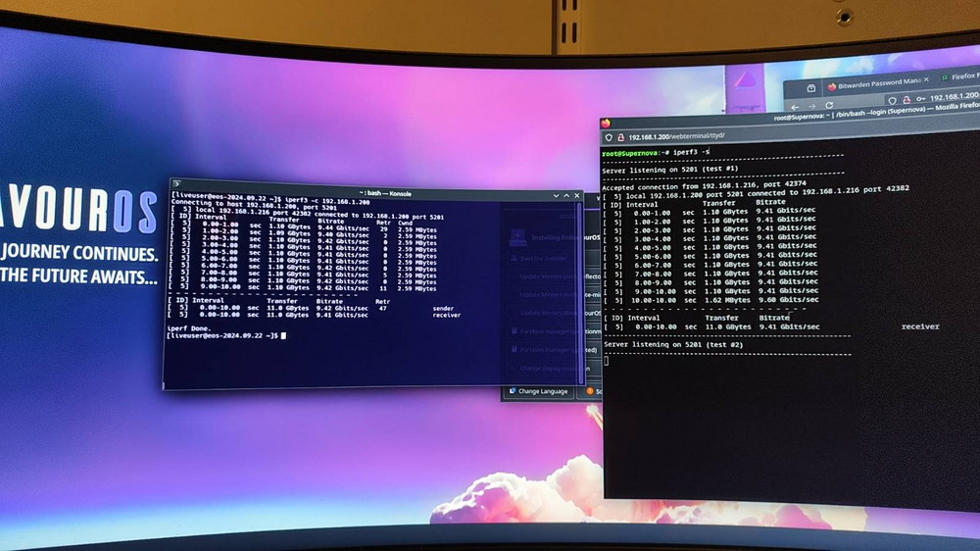980x551 pixels.
Task: Click the 192.168.1.200 address in the rear Firefox window
Action: coord(955,96)
